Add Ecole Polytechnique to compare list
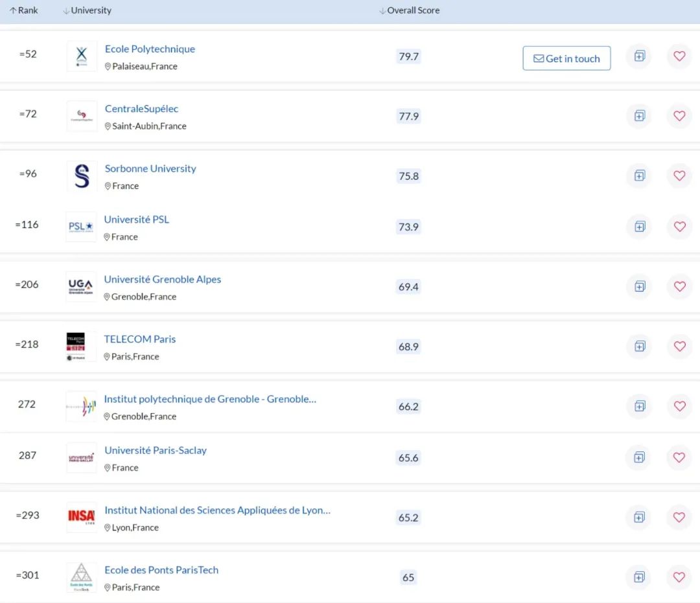 639,56
